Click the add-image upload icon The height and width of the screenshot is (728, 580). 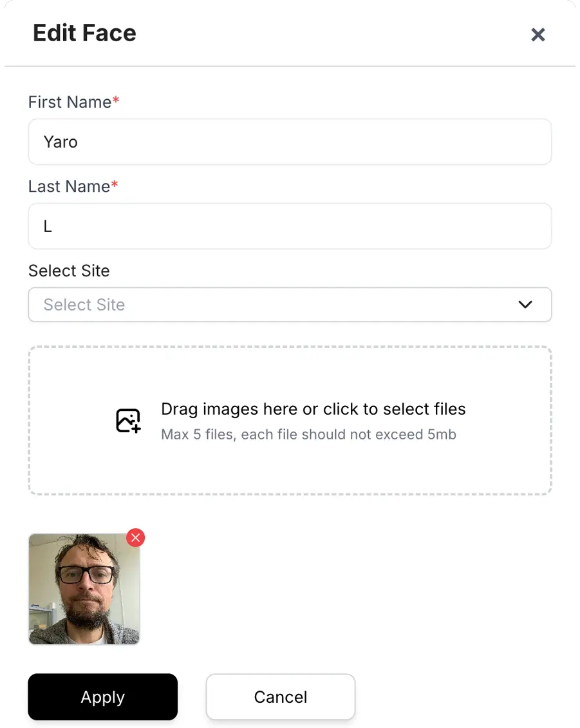[x=127, y=421]
